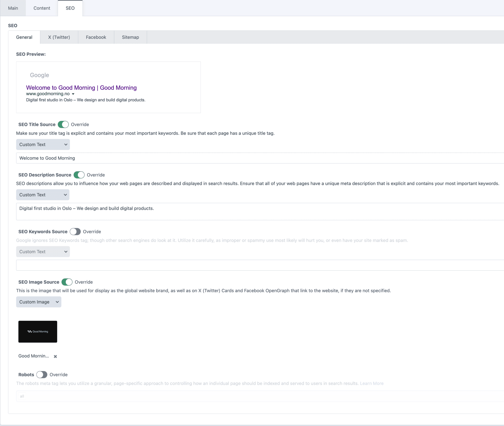Open the Facebook sub-tab

click(96, 37)
